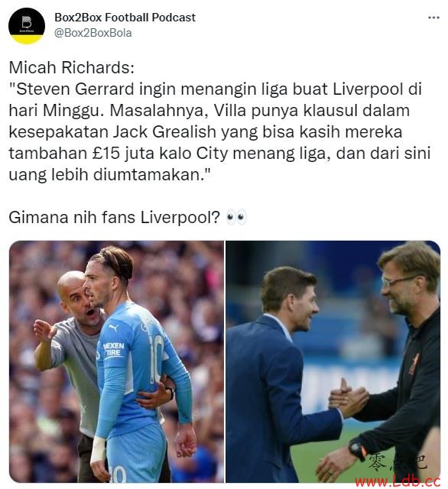Click the Chinese character watermark in the corner
This screenshot has height=489, width=448.
pos(397,462)
